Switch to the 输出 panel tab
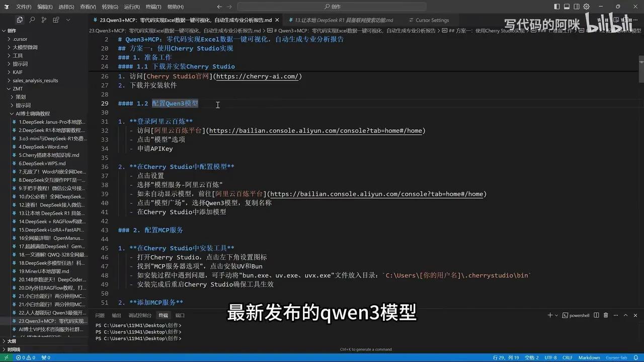Viewport: 644px width, 362px height. pos(116,315)
